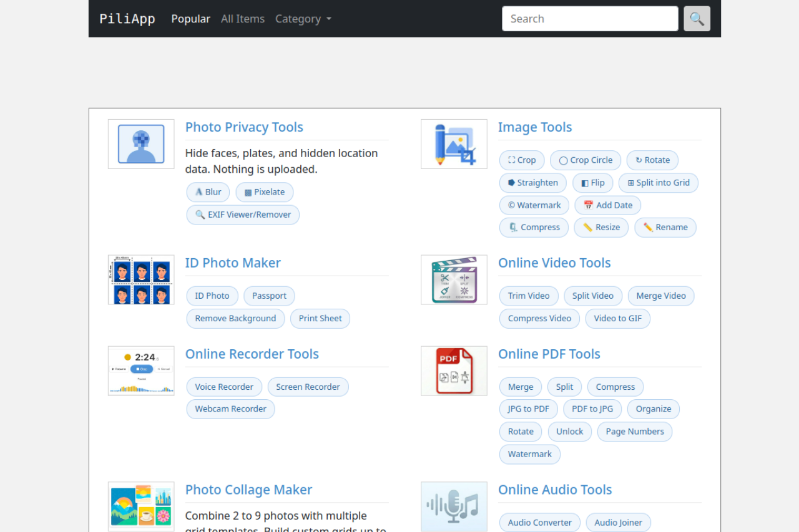This screenshot has height=532, width=799.
Task: Open the Online Video Tools clapperboard icon
Action: [454, 279]
